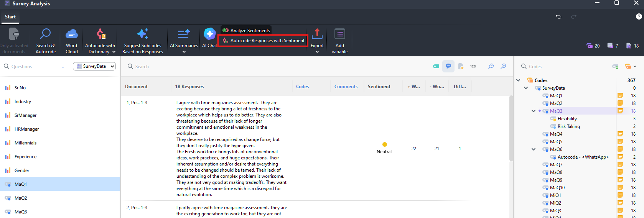
Task: Click the yellow Neutral sentiment dot
Action: click(385, 144)
